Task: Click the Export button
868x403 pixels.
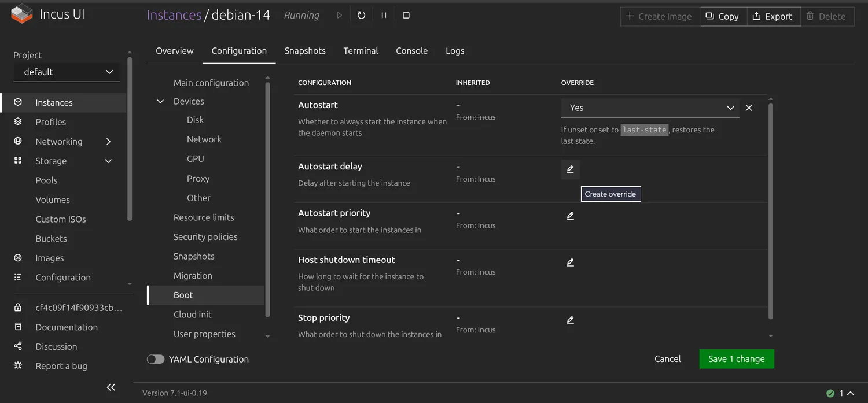Action: [773, 16]
